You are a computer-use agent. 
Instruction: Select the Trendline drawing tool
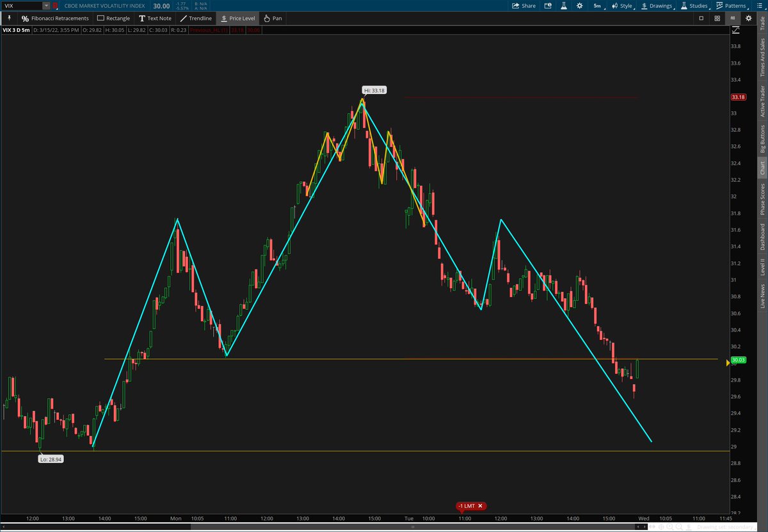[196, 18]
